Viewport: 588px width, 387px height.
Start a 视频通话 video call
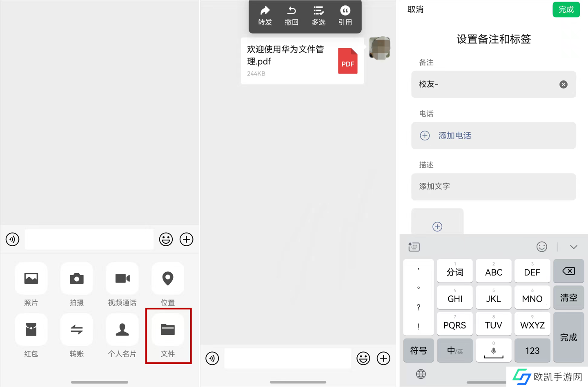122,279
